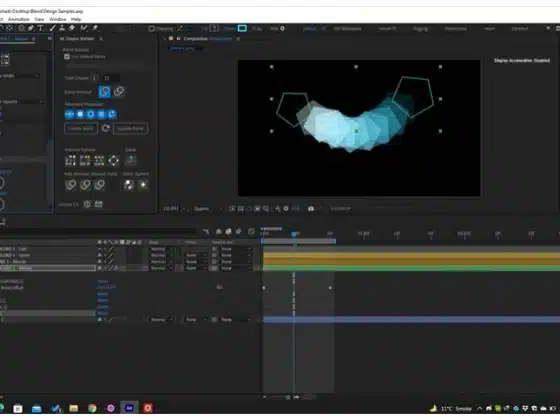This screenshot has width=560, height=420.
Task: Select the Brush tool in the toolbar
Action: click(x=52, y=28)
